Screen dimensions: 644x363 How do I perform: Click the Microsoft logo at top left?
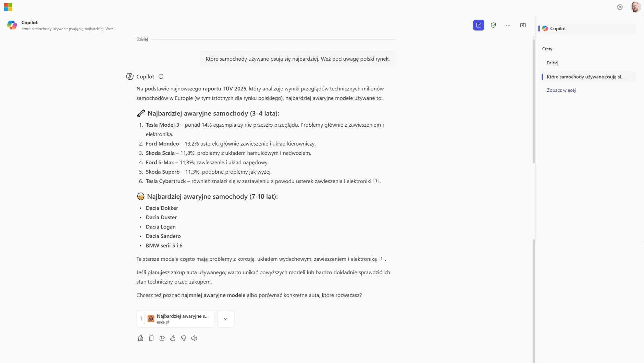pyautogui.click(x=8, y=7)
